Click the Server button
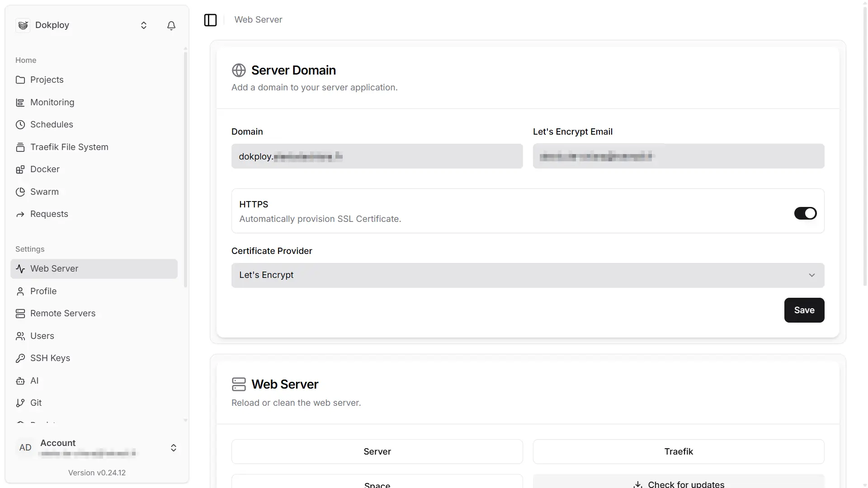868x488 pixels. coord(377,451)
